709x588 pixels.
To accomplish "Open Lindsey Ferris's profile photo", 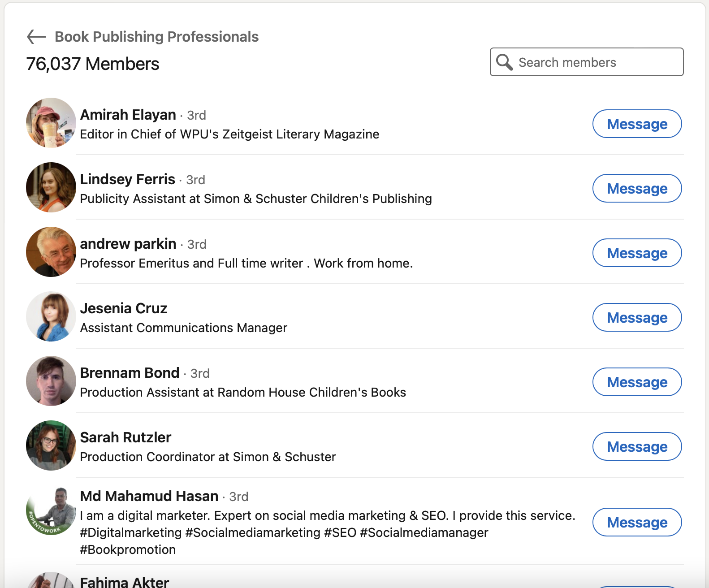I will pos(51,187).
